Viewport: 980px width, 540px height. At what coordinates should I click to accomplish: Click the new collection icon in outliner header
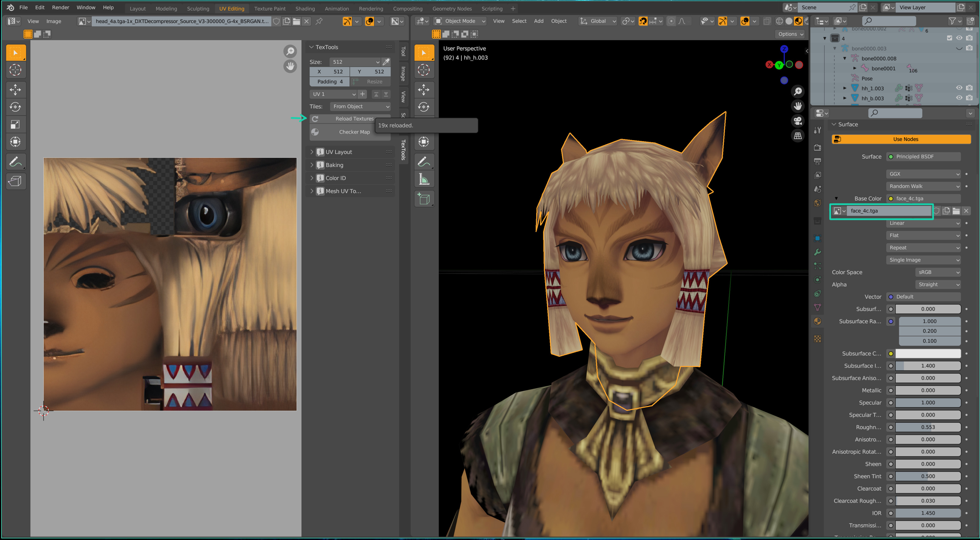point(971,21)
